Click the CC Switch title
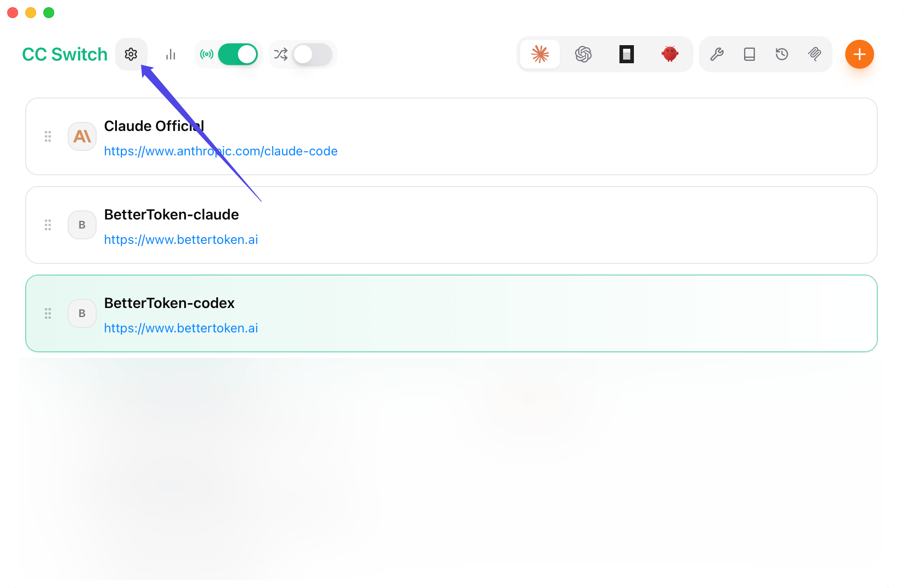 65,54
